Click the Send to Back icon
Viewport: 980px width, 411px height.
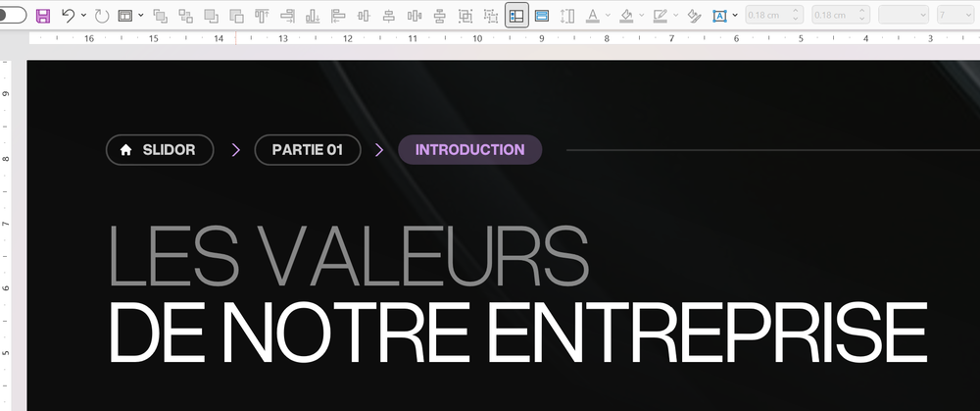[x=236, y=16]
